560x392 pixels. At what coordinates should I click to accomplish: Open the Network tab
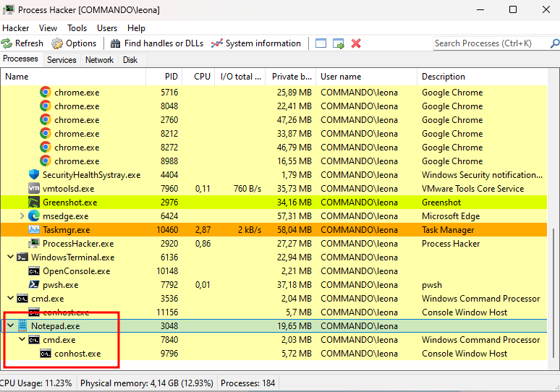click(x=99, y=60)
